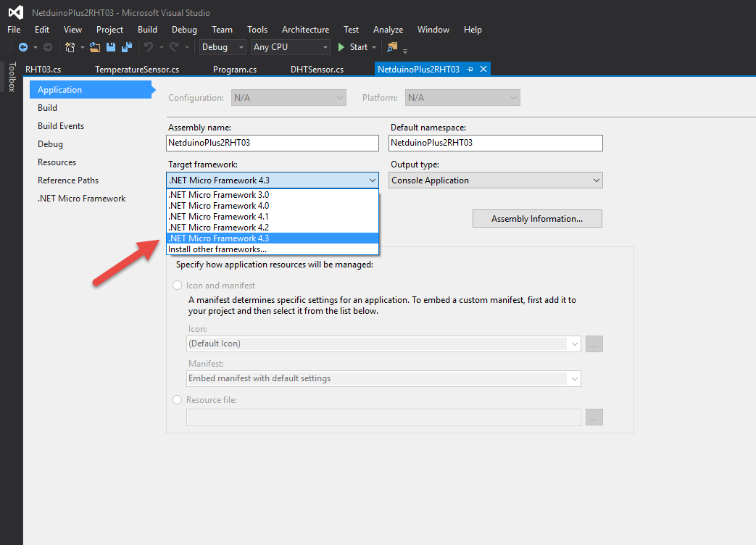This screenshot has width=756, height=545.
Task: Open the Build menu
Action: (148, 30)
